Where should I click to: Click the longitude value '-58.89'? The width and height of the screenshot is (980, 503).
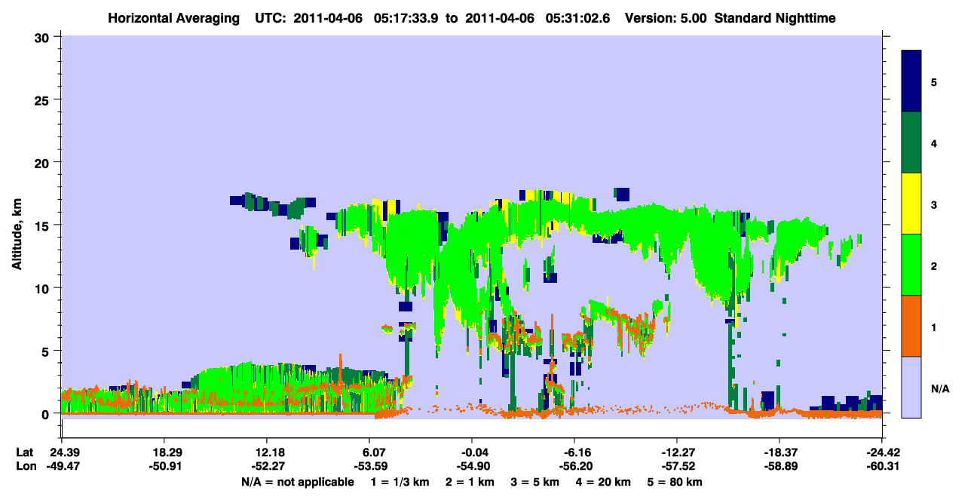pyautogui.click(x=779, y=467)
